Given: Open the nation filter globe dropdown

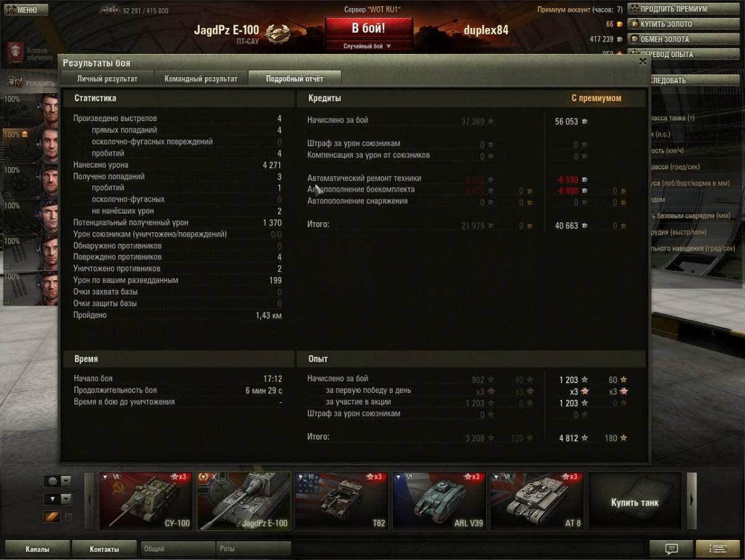Looking at the screenshot, I should tap(58, 481).
